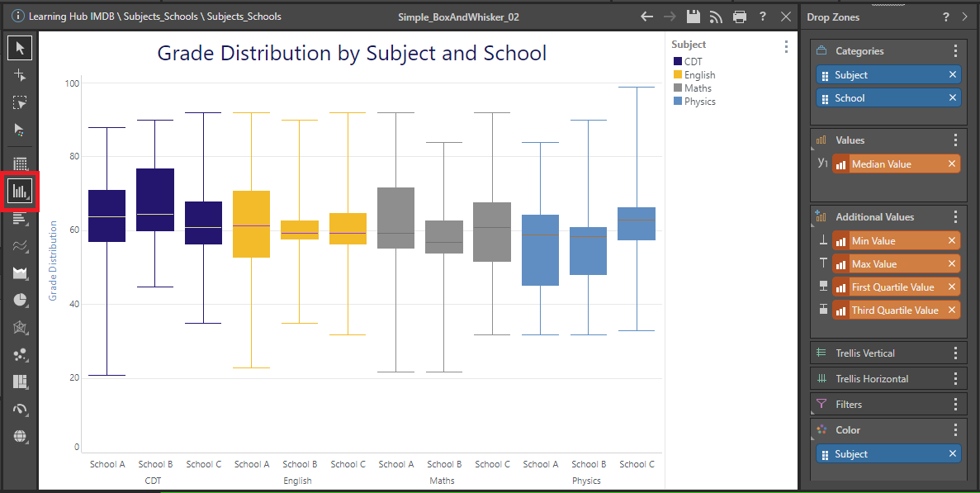Click the Physics legend color swatch
Image resolution: width=980 pixels, height=493 pixels.
tap(678, 102)
